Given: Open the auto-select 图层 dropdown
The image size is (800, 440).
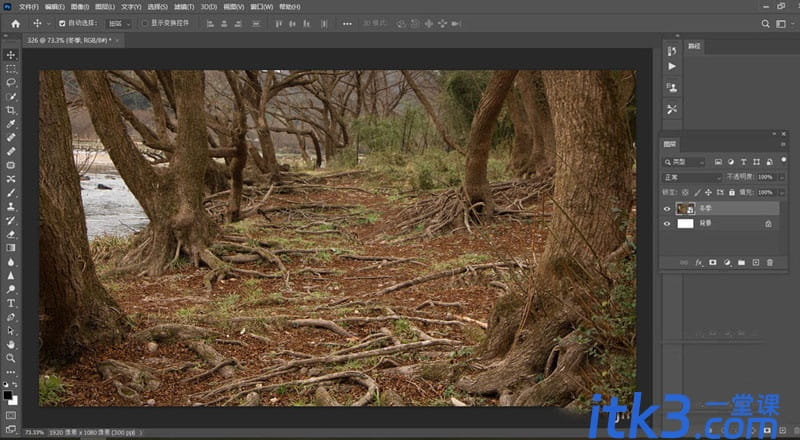Looking at the screenshot, I should pos(119,24).
